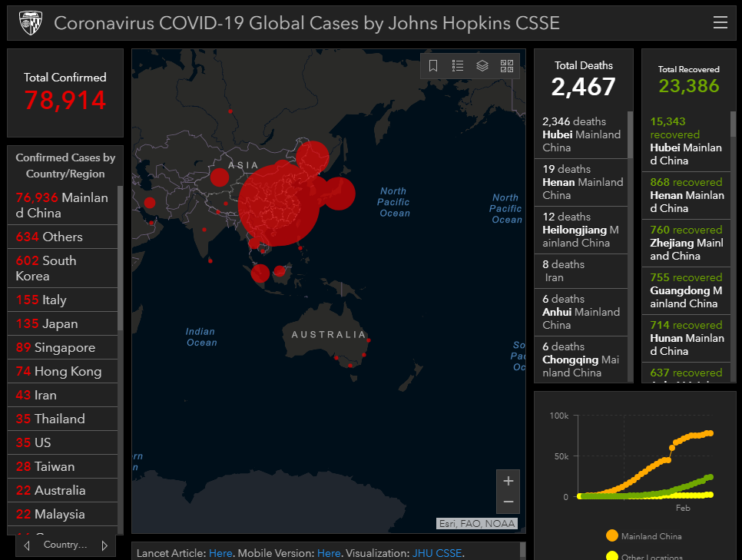Viewport: 742px width, 560px height.
Task: Click 2,346 deaths Hubei entry
Action: click(x=581, y=134)
